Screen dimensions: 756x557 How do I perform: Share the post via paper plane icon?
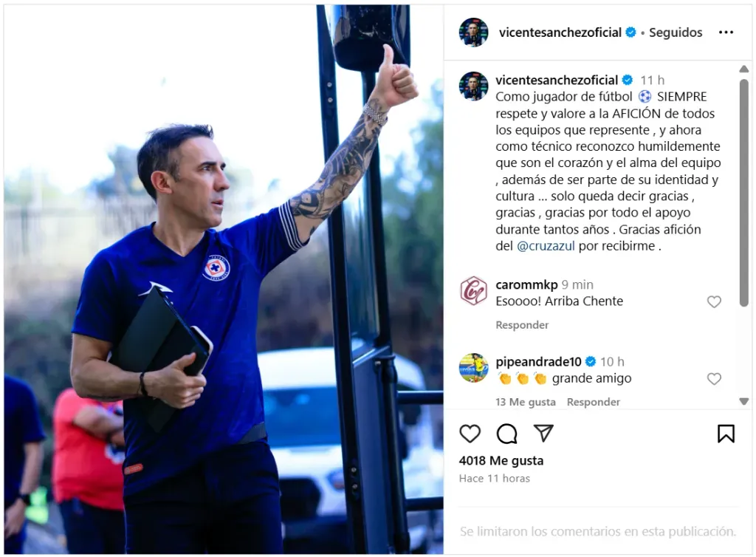[543, 433]
